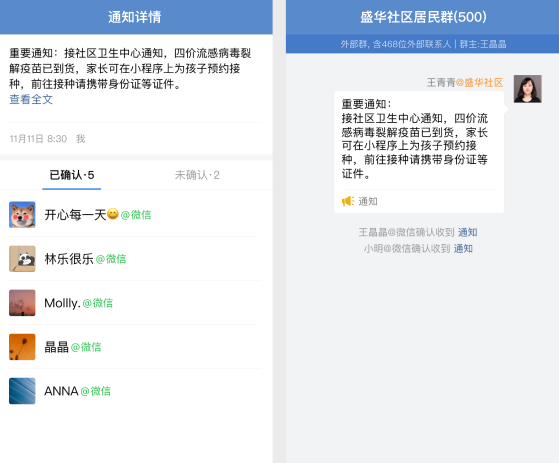Click the Shiba dog avatar of 开心每一天
The image size is (559, 463).
point(22,215)
